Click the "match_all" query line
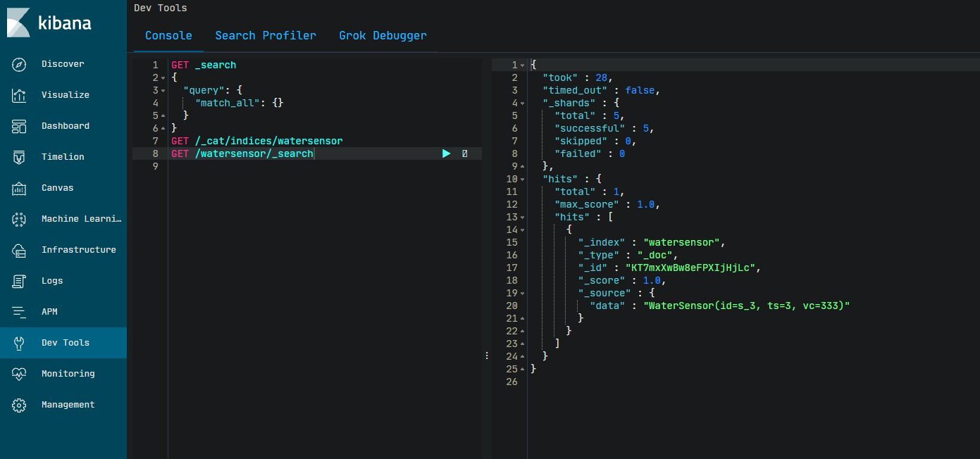Screen dimensions: 980x459 tap(240, 103)
